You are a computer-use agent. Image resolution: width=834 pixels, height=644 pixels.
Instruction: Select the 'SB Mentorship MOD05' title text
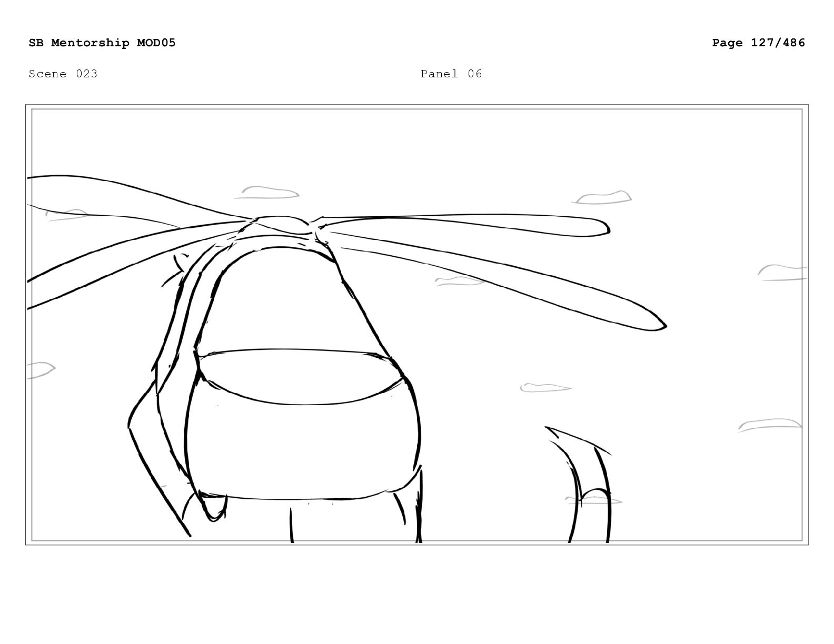point(102,43)
